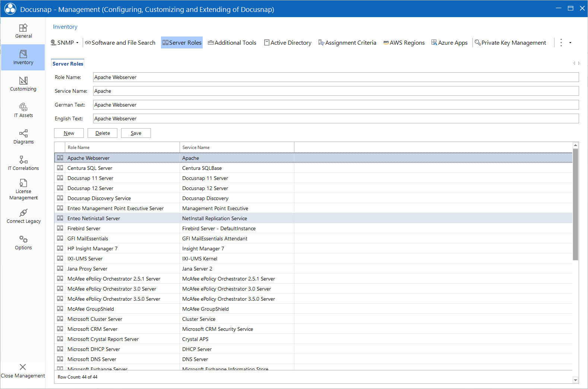Open the Diagrams section
Screen dimensions: 588x389
coord(23,137)
